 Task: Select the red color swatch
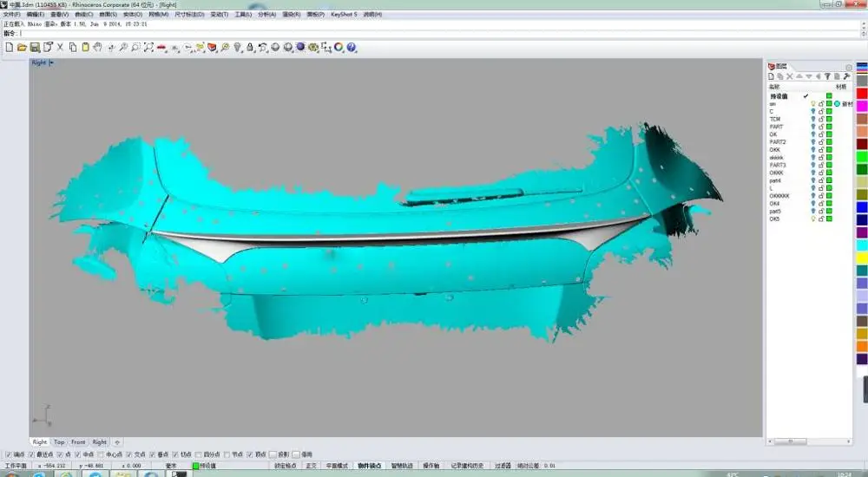point(861,93)
